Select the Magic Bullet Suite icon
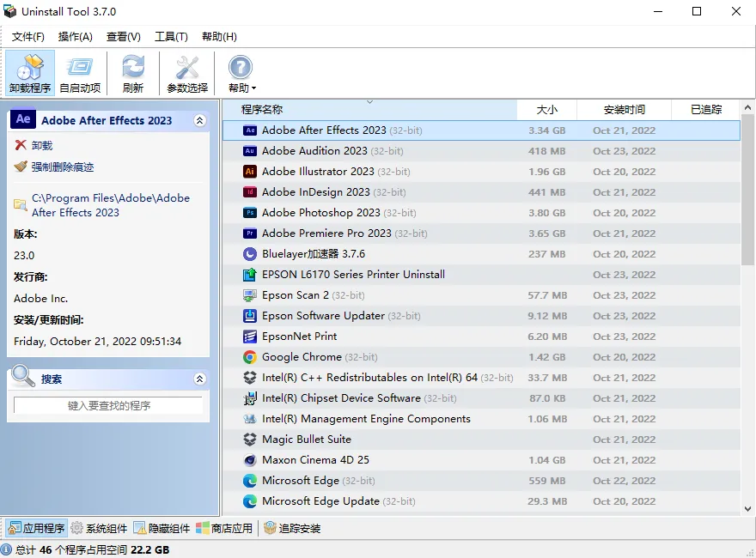 [x=250, y=440]
